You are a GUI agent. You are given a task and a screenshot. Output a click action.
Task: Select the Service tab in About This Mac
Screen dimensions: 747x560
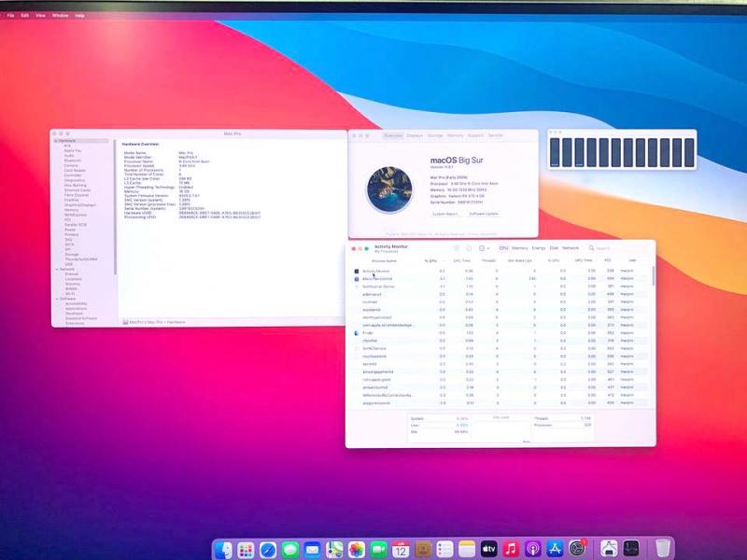[496, 135]
